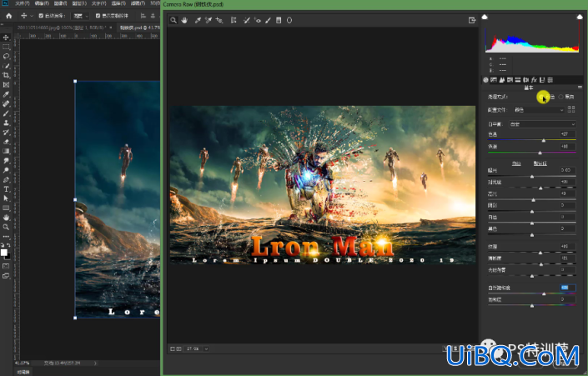This screenshot has width=588, height=376.
Task: Select Photoshop Move tool in left toolbox
Action: (x=6, y=38)
